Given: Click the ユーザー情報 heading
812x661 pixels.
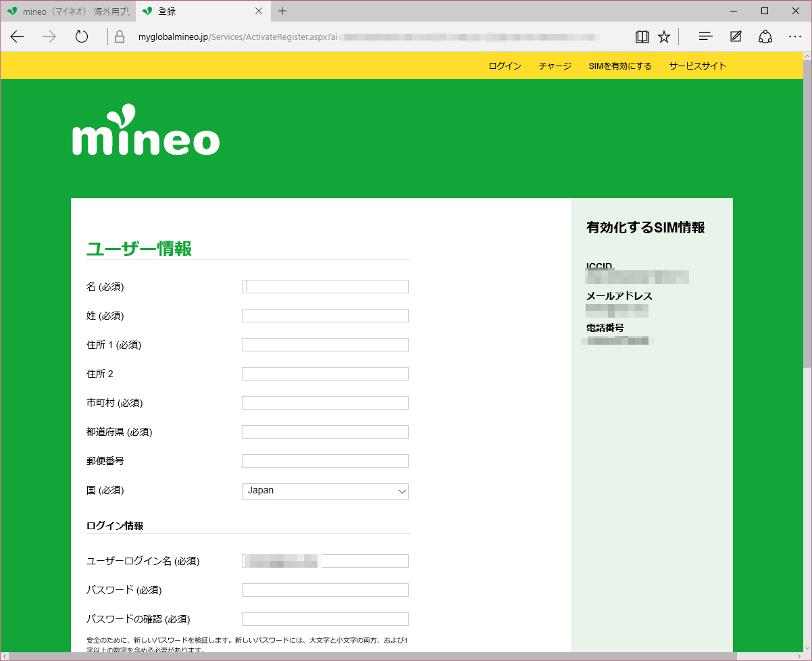Looking at the screenshot, I should click(x=139, y=249).
